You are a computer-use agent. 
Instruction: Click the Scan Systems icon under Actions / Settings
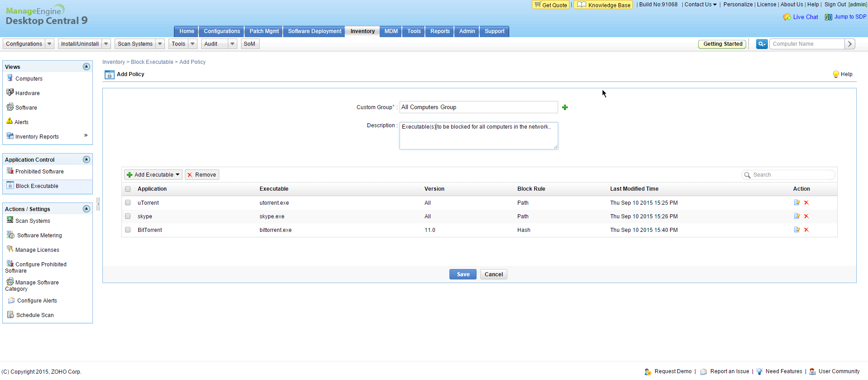click(x=10, y=220)
